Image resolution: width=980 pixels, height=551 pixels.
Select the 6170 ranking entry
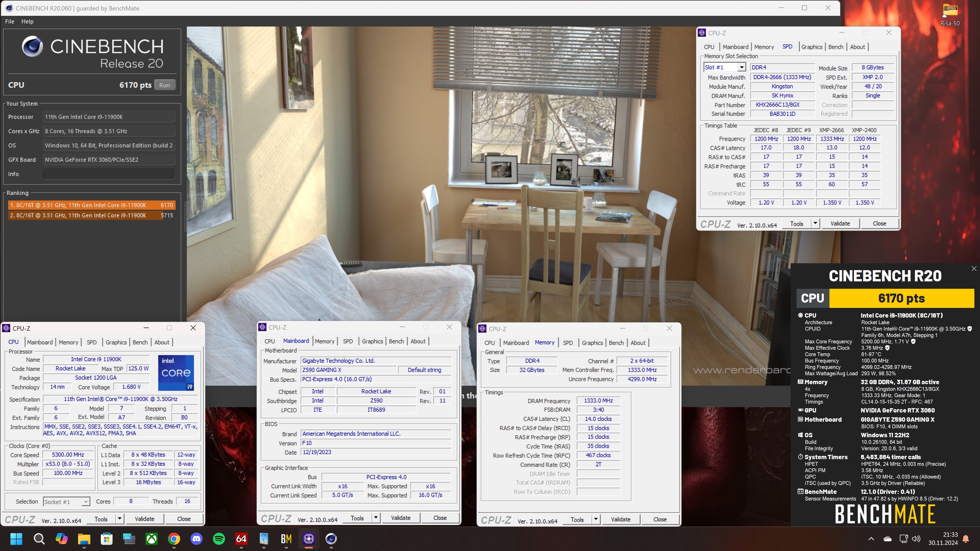click(x=91, y=205)
